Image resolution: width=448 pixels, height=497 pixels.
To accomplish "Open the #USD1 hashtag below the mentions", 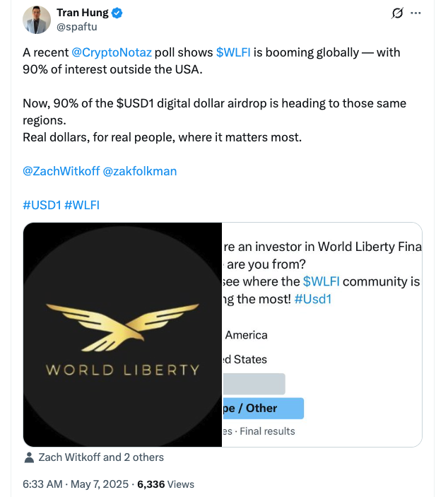I will click(x=42, y=205).
